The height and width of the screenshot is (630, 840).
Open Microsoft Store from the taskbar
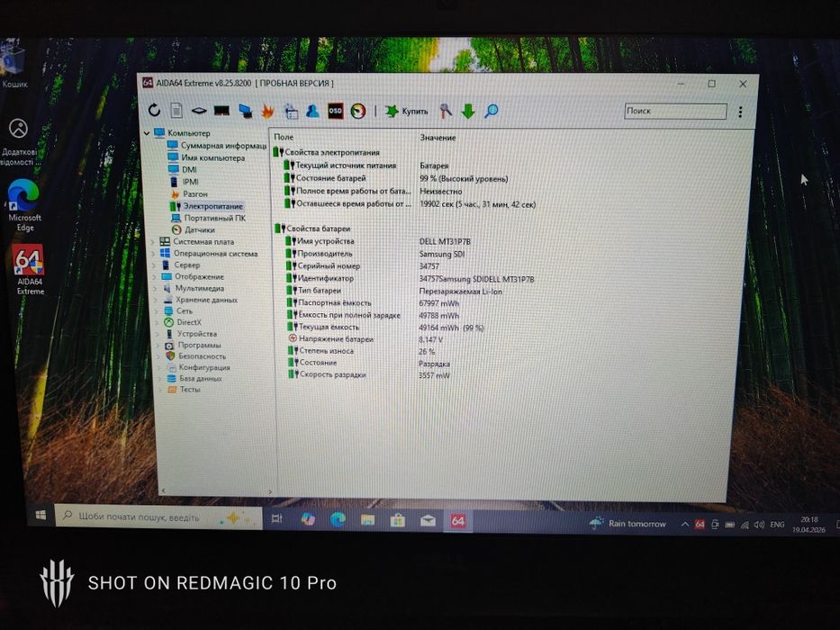(398, 520)
